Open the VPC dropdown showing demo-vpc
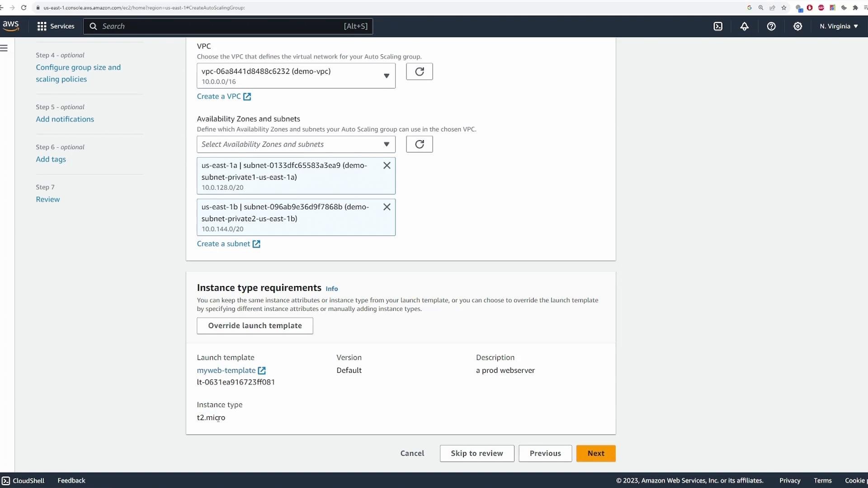 pyautogui.click(x=296, y=76)
